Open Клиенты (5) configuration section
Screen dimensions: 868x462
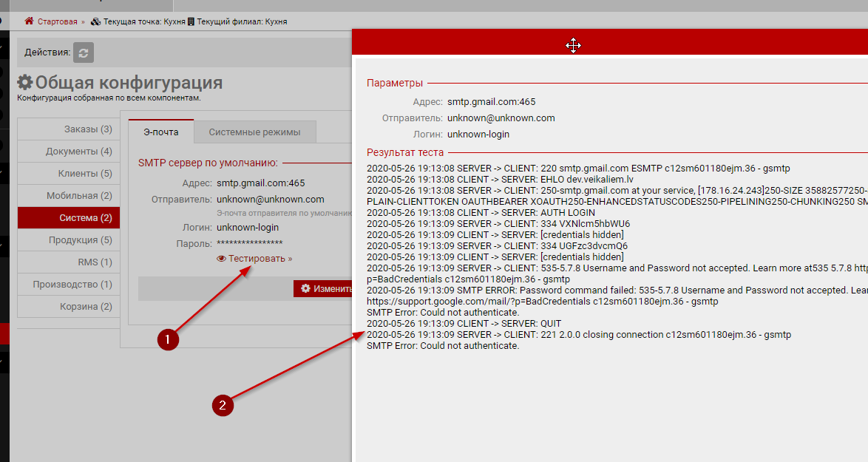(84, 174)
